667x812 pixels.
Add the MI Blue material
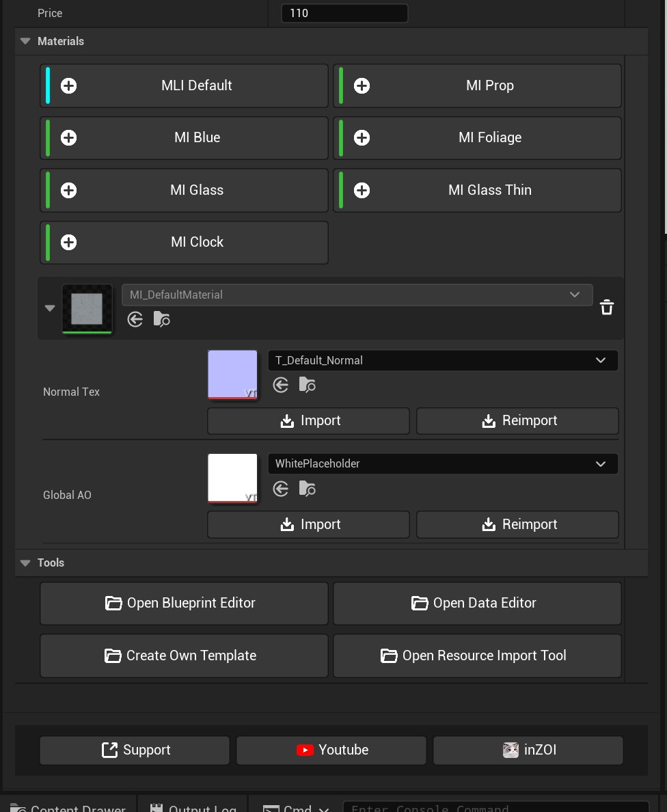click(184, 138)
